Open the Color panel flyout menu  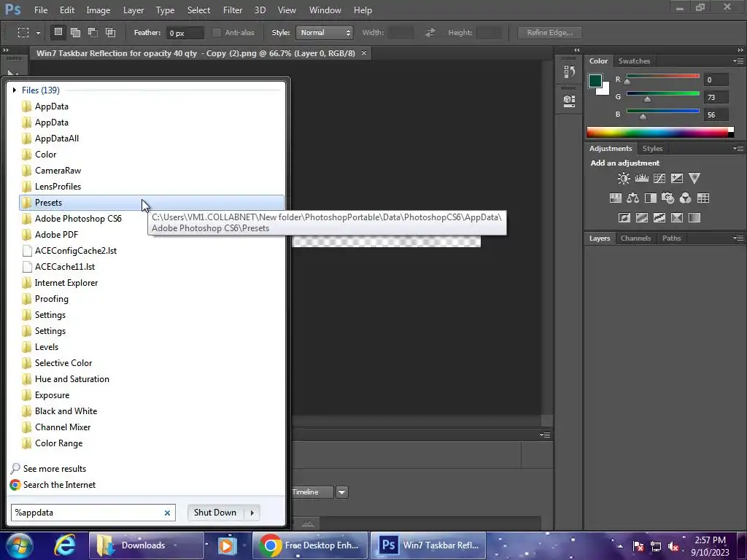pos(738,61)
